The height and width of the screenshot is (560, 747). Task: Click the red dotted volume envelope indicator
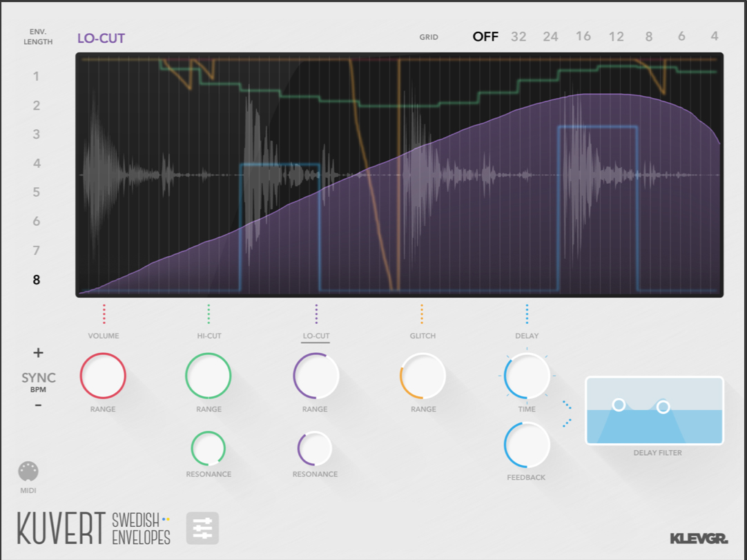104,314
